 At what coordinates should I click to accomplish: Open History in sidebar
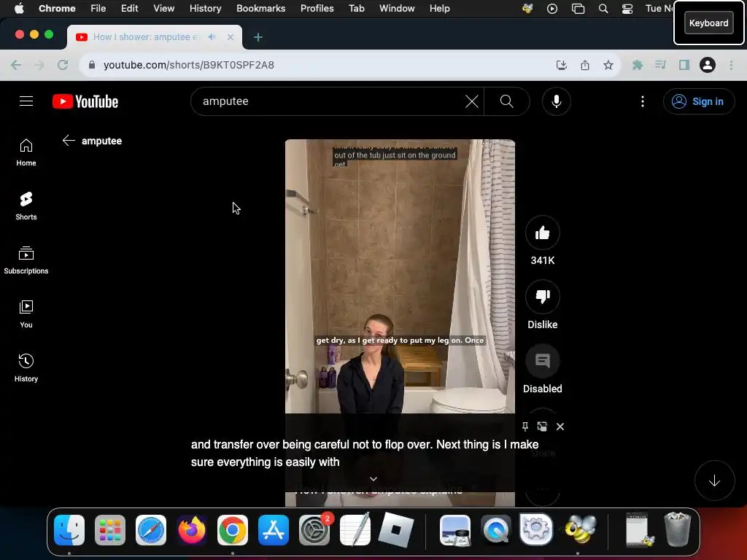coord(26,367)
